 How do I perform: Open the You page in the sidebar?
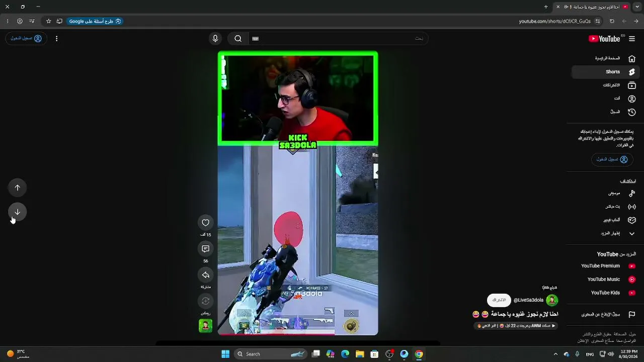point(605,99)
